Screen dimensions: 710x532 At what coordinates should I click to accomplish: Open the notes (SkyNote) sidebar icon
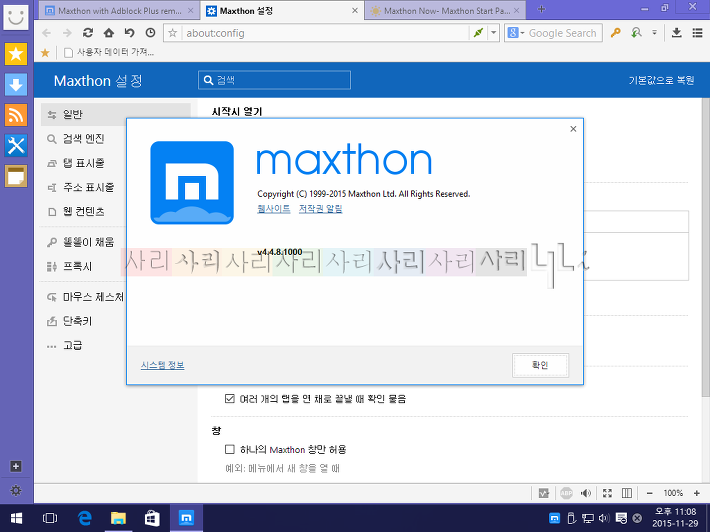(16, 176)
